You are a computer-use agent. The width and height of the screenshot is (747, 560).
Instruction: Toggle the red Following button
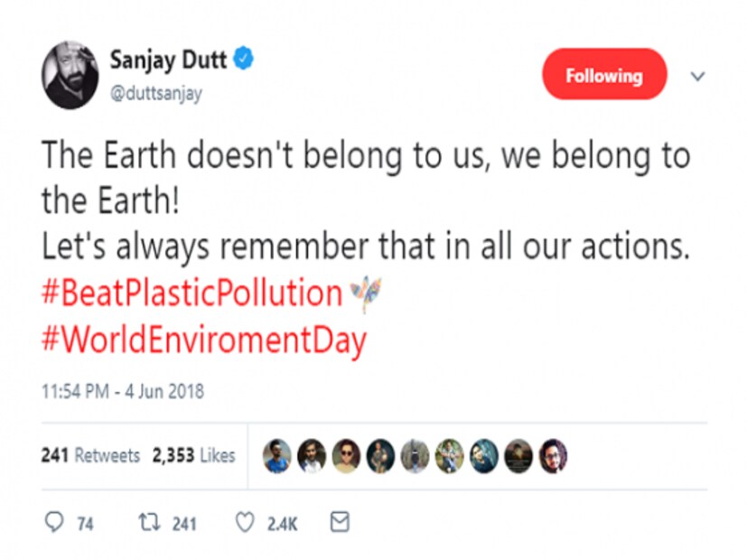tap(603, 76)
